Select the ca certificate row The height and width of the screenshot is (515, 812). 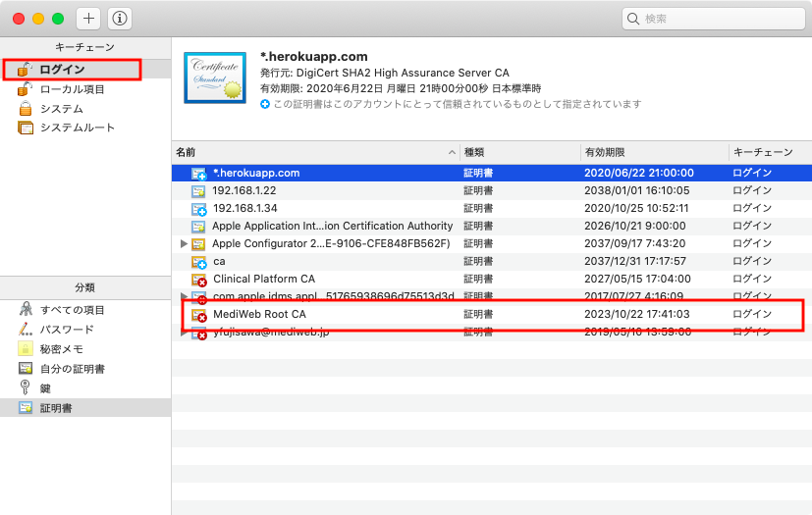[492, 261]
